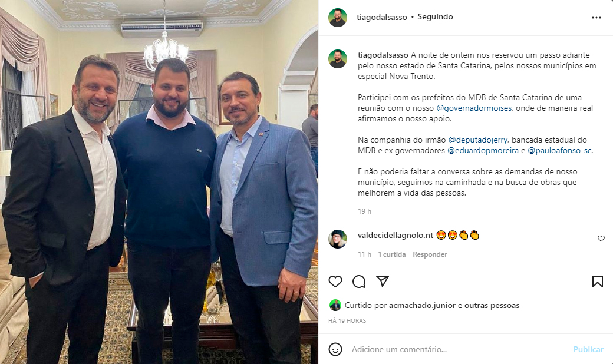Share post via paper plane icon
This screenshot has height=364, width=613.
tap(383, 281)
